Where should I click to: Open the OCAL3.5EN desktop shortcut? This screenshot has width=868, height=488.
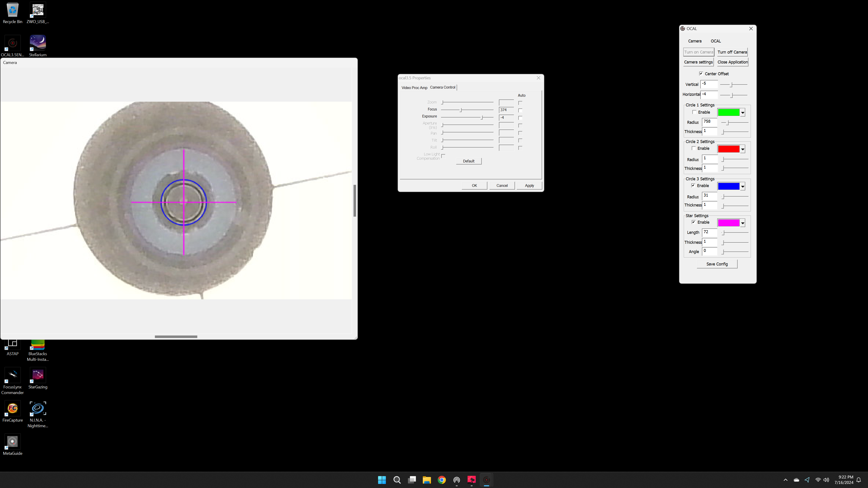pyautogui.click(x=12, y=45)
